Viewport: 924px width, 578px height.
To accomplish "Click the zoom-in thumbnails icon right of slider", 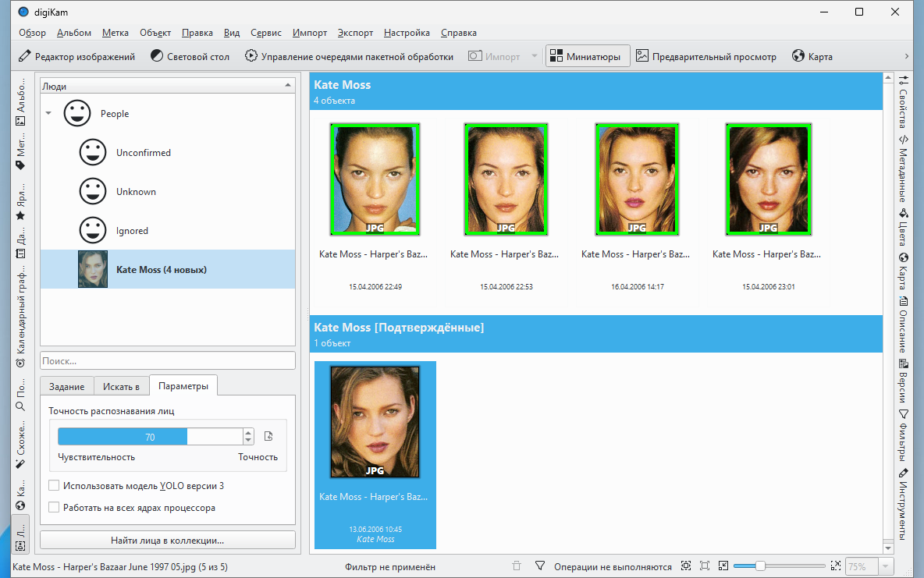I will point(836,566).
